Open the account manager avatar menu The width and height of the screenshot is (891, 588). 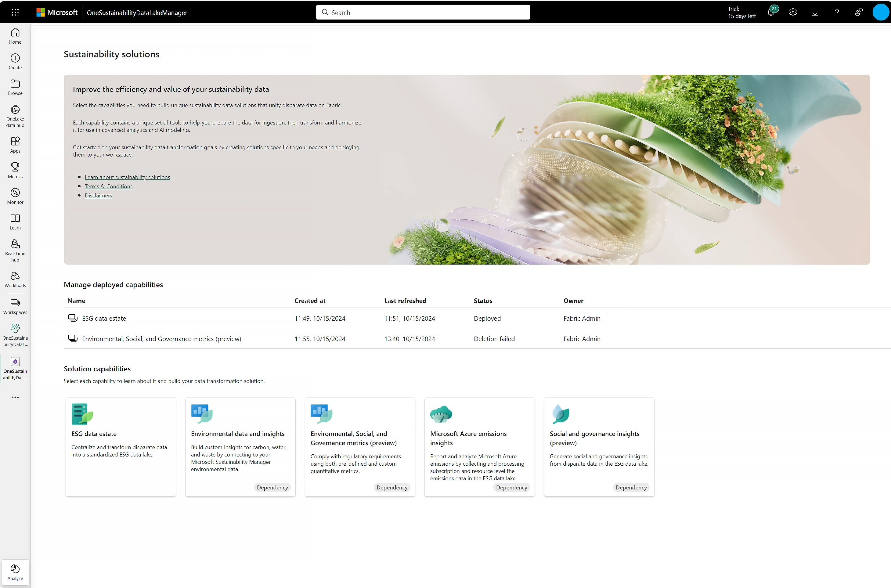881,12
